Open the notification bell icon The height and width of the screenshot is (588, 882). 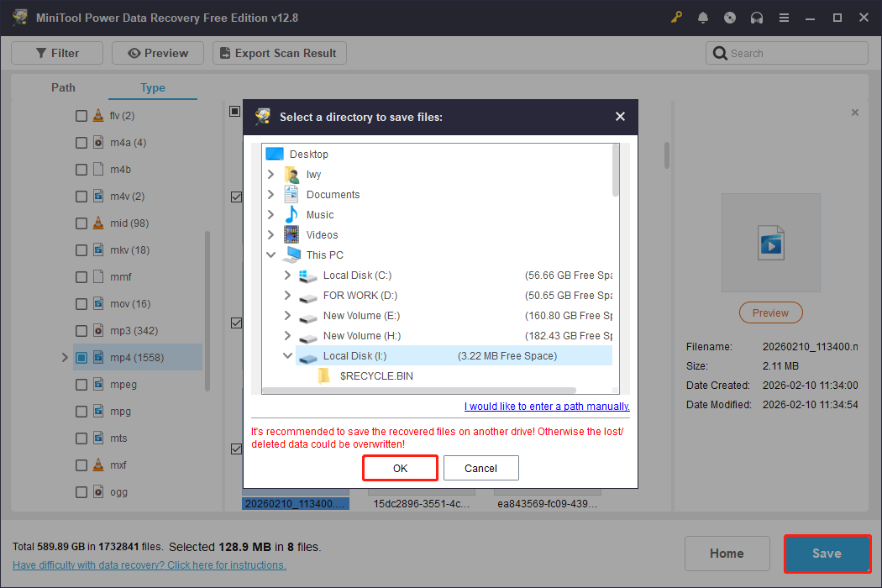pos(703,17)
